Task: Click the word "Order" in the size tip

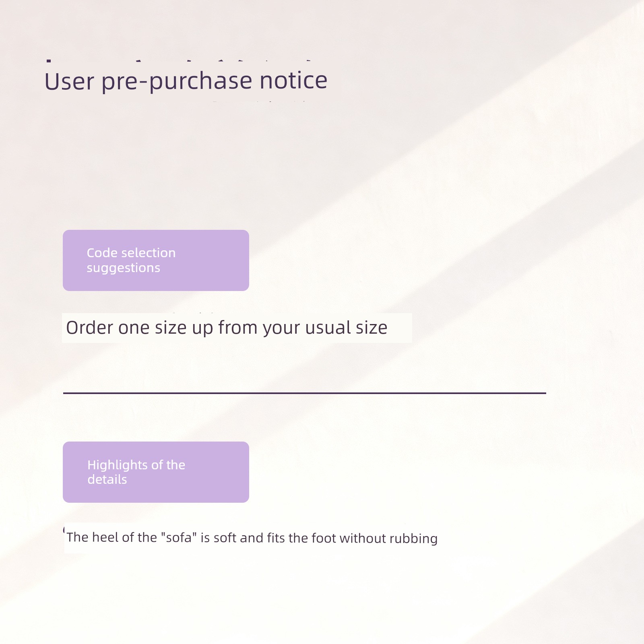Action: click(x=90, y=328)
